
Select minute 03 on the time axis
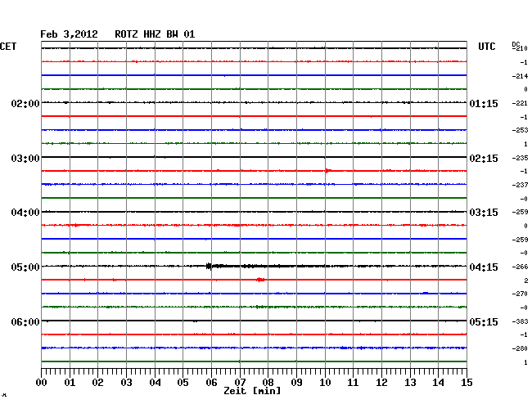pyautogui.click(x=126, y=383)
